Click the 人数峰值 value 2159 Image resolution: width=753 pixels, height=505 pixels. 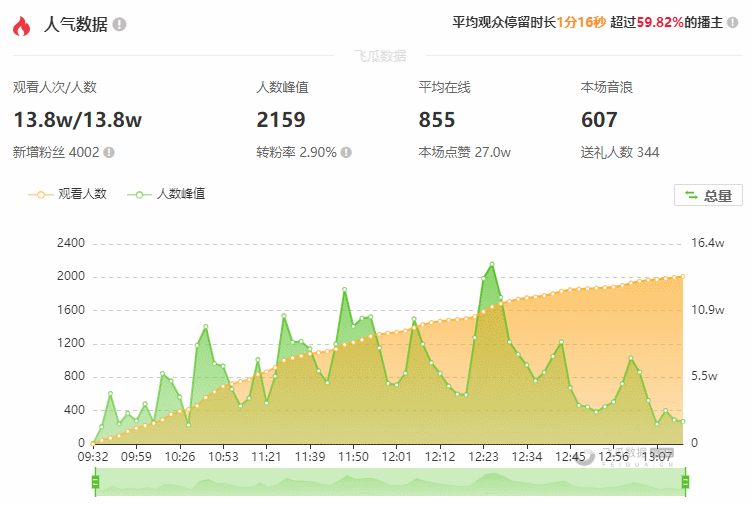pyautogui.click(x=281, y=120)
